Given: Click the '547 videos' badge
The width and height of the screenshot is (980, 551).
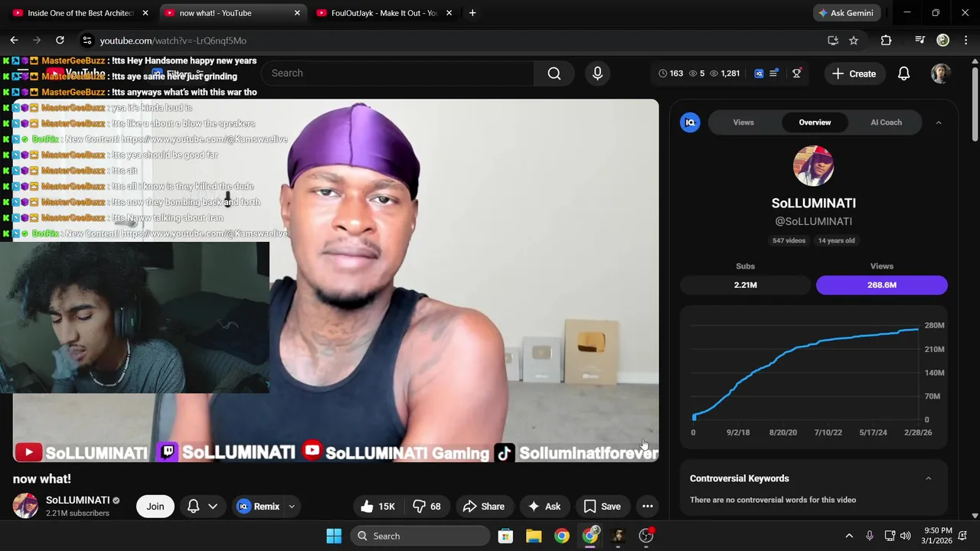Looking at the screenshot, I should point(789,240).
